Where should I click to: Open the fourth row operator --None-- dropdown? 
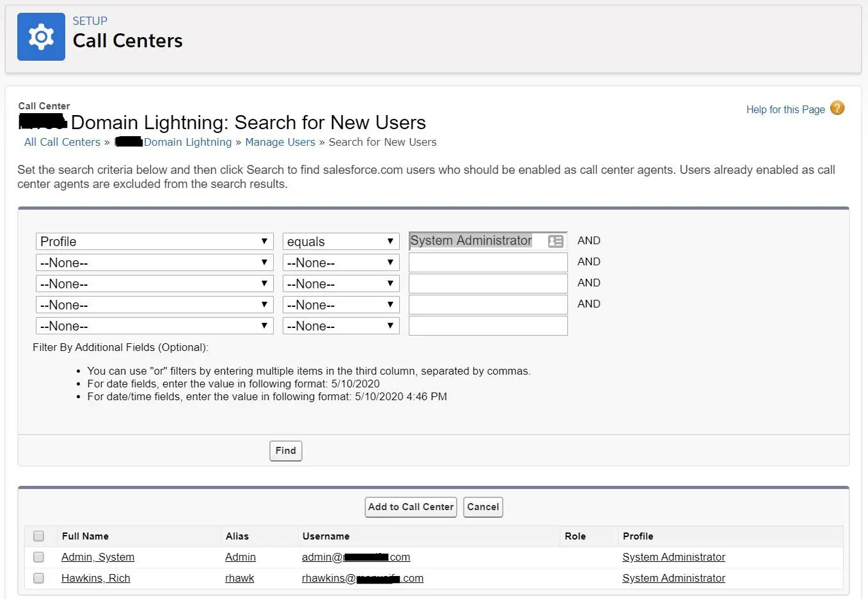click(x=341, y=304)
